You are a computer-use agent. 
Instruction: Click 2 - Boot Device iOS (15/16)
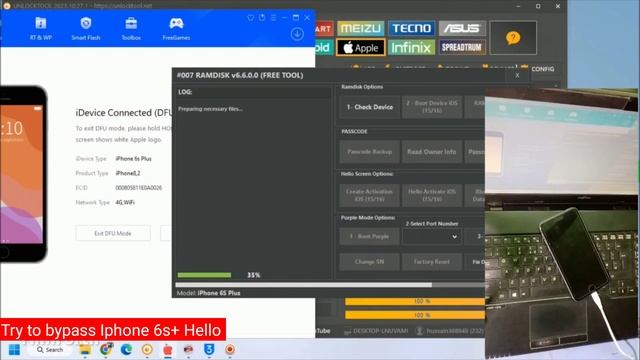[x=432, y=107]
